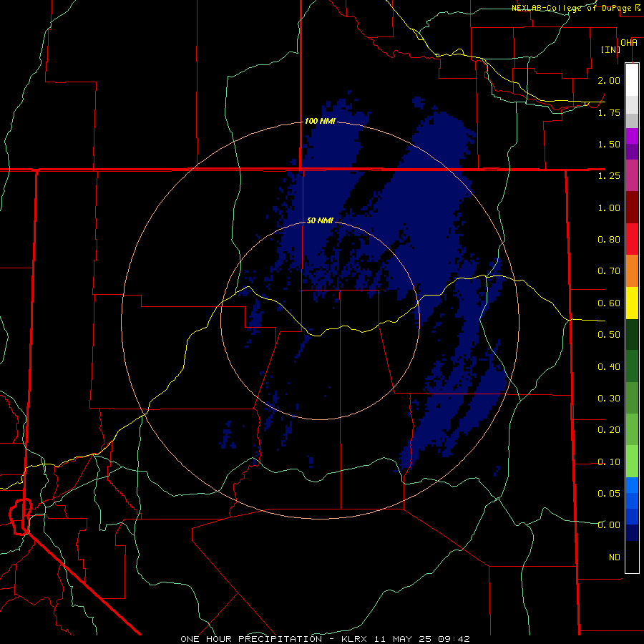This screenshot has height=644, width=644.
Task: Click the '1.50' legend value
Action: [x=609, y=144]
